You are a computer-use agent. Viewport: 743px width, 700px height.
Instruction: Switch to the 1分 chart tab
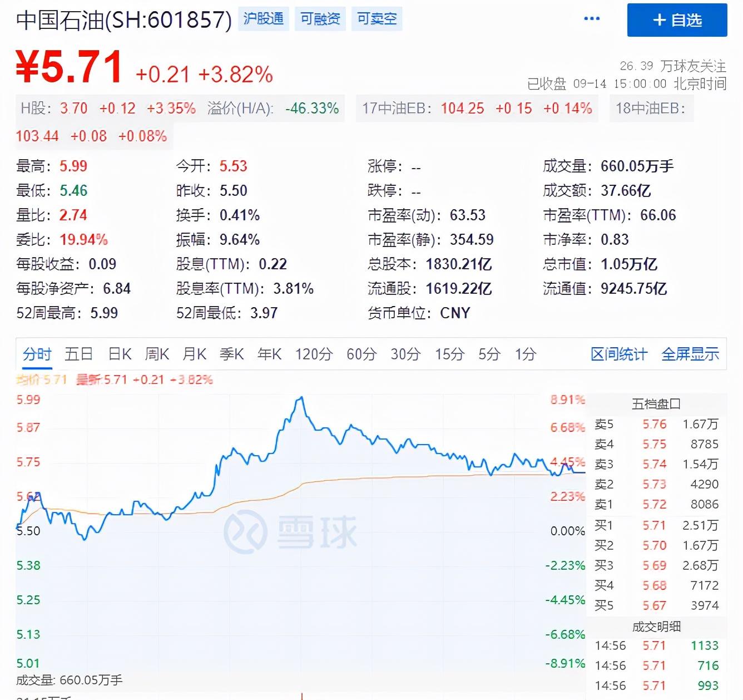(526, 354)
